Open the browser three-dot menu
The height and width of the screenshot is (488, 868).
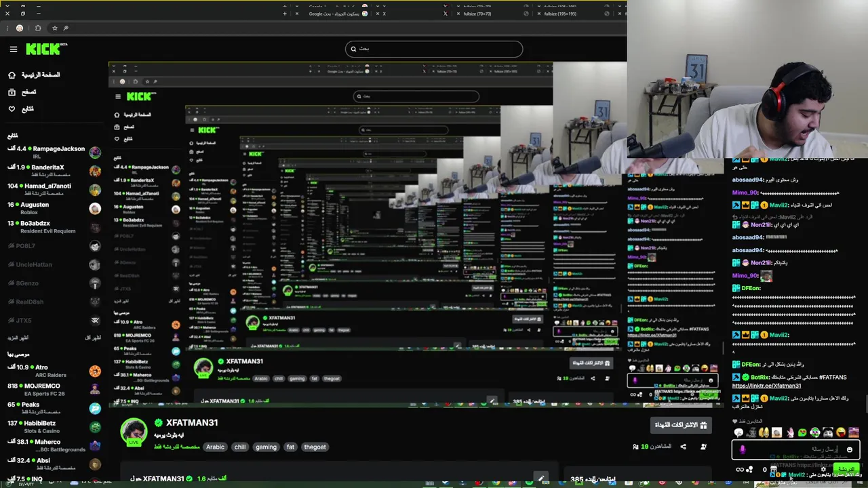tap(7, 28)
